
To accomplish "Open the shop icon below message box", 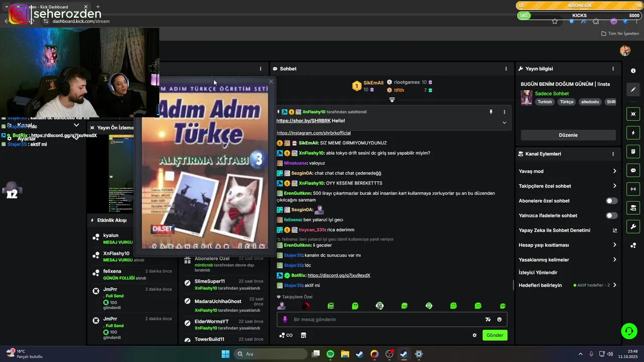I will [x=303, y=335].
